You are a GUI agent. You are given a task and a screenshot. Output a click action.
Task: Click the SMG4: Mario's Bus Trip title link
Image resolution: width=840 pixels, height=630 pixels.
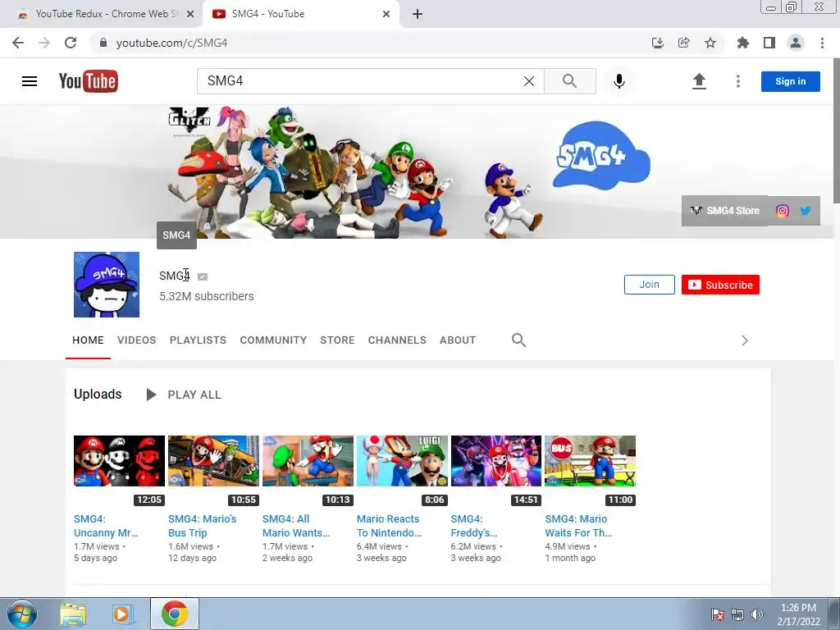[x=202, y=526]
